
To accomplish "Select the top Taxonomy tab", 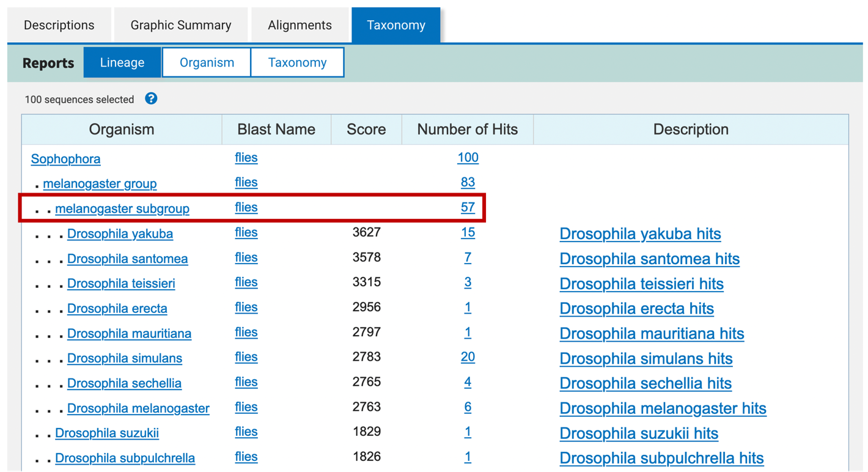I will [396, 25].
